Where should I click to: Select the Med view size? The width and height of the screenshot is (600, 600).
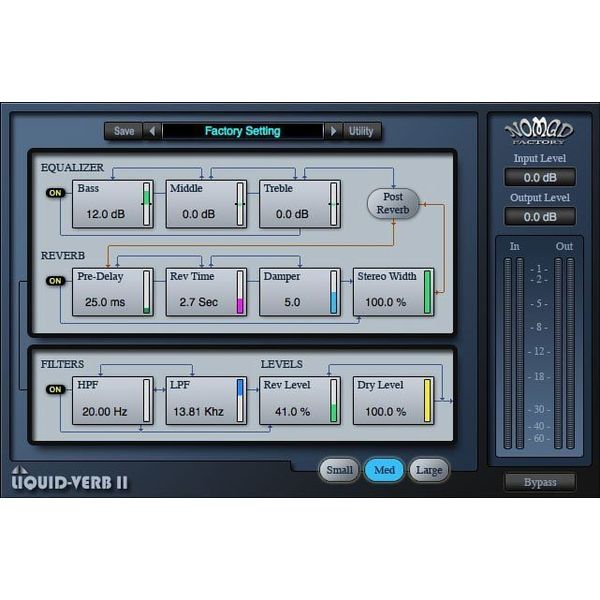[384, 470]
